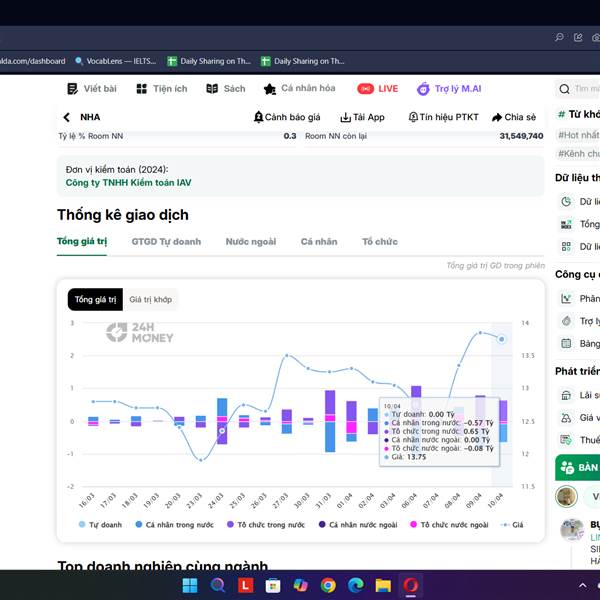
Task: Select the Tổng giá trị underlined tab
Action: coord(82,241)
